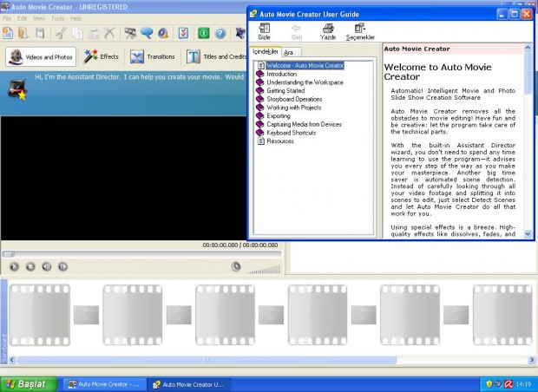Click the Copy toolbar icon
The width and height of the screenshot is (538, 392).
[77, 33]
